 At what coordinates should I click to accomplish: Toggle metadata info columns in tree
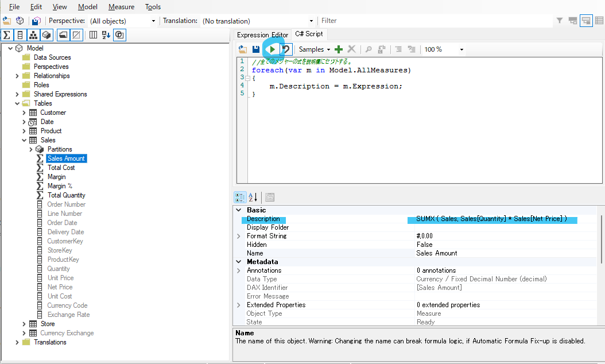[93, 35]
